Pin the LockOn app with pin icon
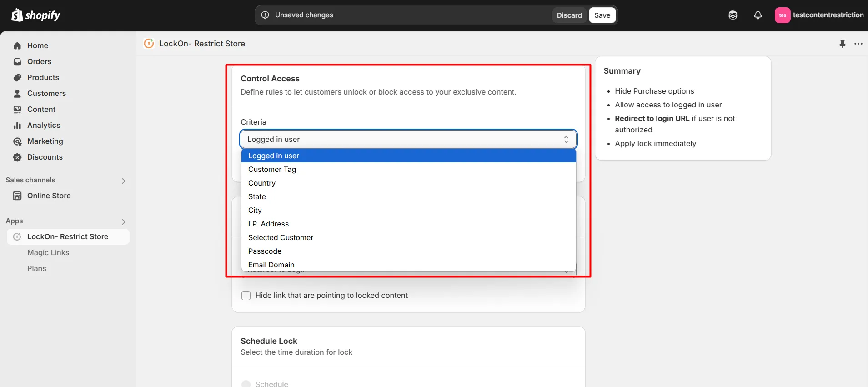868x387 pixels. point(842,44)
